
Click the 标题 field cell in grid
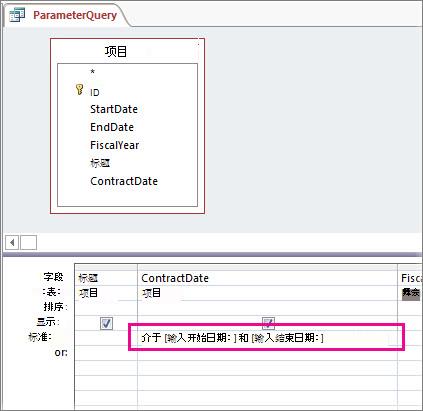coord(106,278)
